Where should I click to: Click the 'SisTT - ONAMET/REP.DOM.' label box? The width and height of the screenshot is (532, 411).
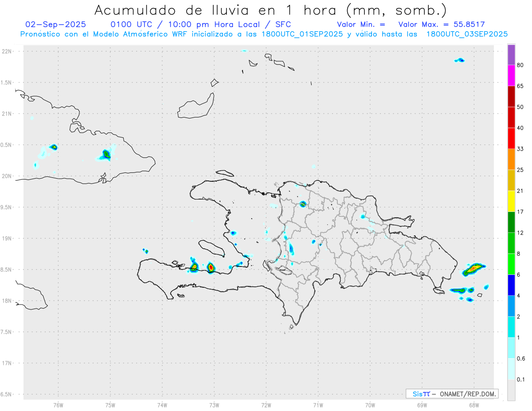[x=452, y=394]
